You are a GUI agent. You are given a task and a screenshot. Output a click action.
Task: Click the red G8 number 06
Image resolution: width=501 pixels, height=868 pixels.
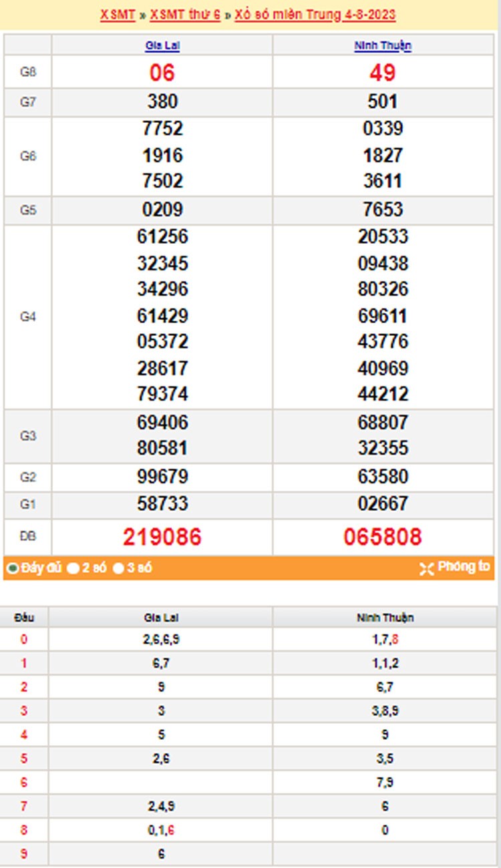pos(162,73)
